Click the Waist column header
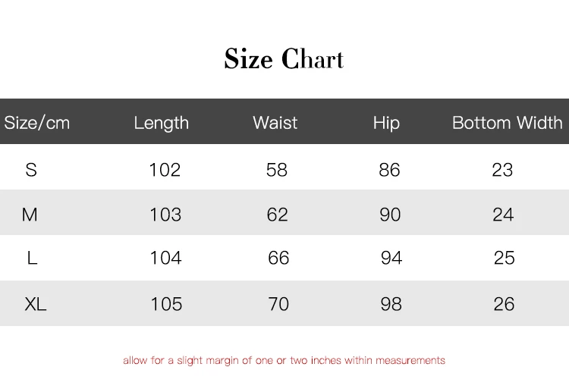This screenshot has width=569, height=392. pyautogui.click(x=275, y=123)
